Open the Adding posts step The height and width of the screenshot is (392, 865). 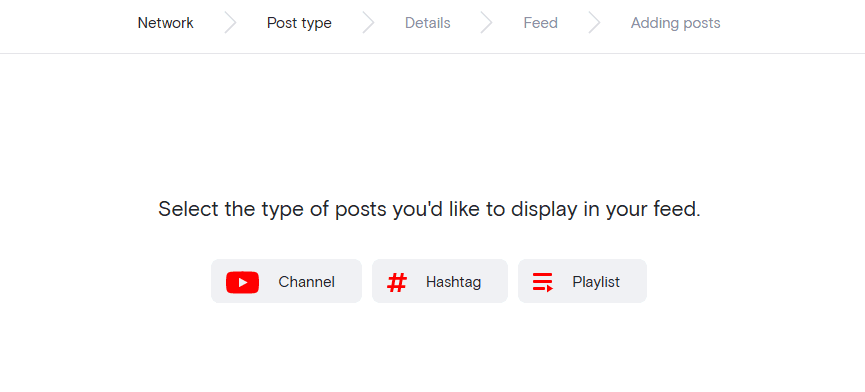click(x=676, y=23)
